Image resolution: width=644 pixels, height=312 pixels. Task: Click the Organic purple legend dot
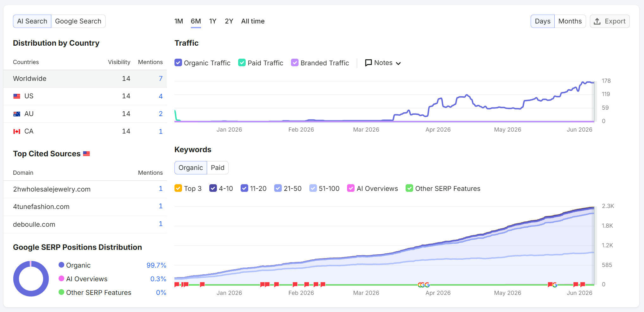[61, 265]
